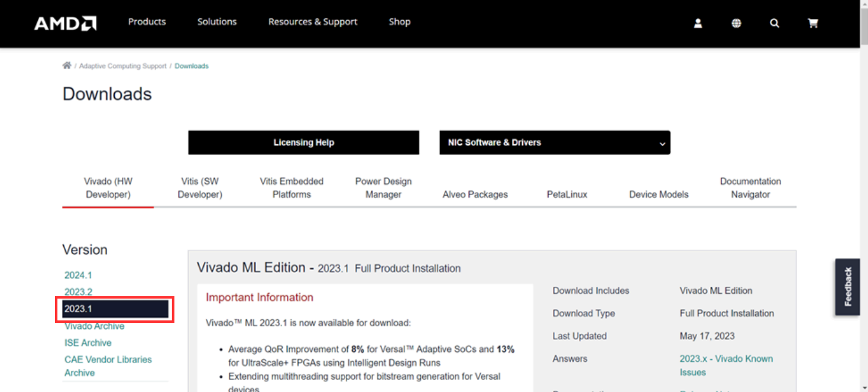The image size is (868, 392).
Task: Open the shopping cart icon
Action: pyautogui.click(x=813, y=23)
